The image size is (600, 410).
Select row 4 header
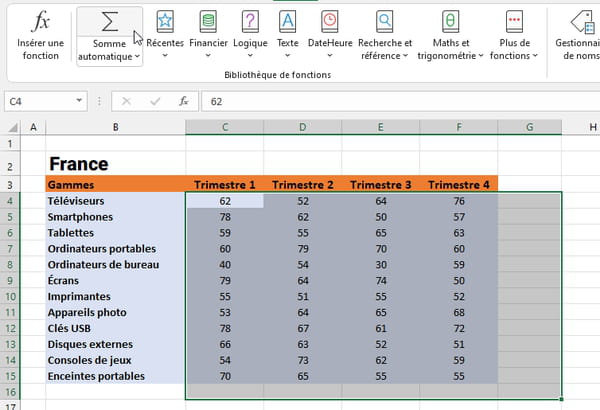pos(10,201)
